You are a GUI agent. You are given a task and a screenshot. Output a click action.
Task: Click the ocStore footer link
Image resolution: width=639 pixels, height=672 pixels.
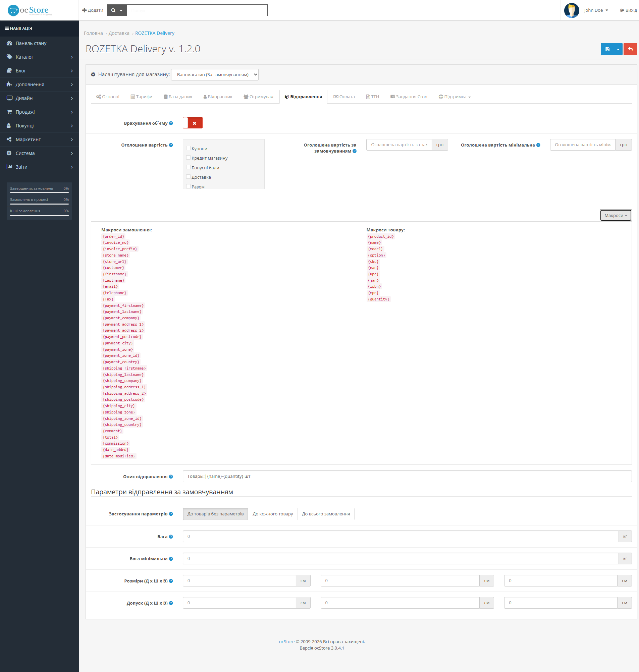coord(287,641)
